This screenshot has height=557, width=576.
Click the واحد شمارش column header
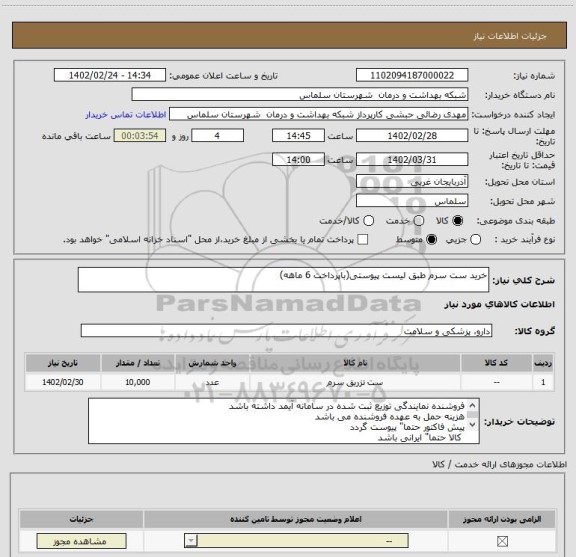coord(212,363)
